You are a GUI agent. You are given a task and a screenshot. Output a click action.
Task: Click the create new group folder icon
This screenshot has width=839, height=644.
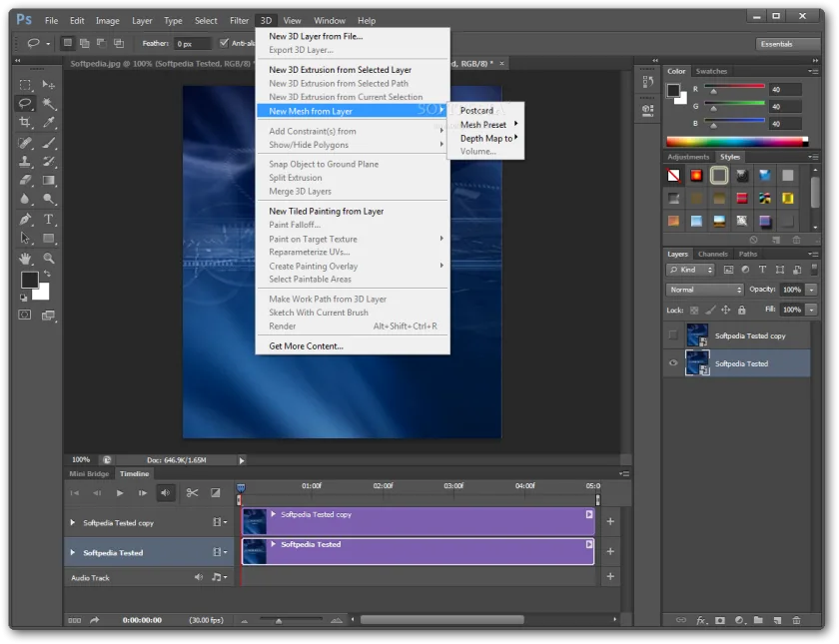coord(758,620)
